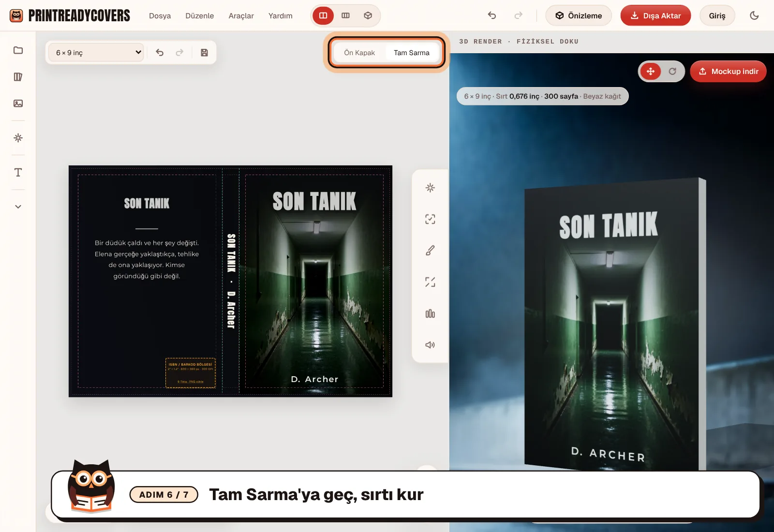Click the Giriş login button
This screenshot has height=532, width=774.
tap(717, 15)
